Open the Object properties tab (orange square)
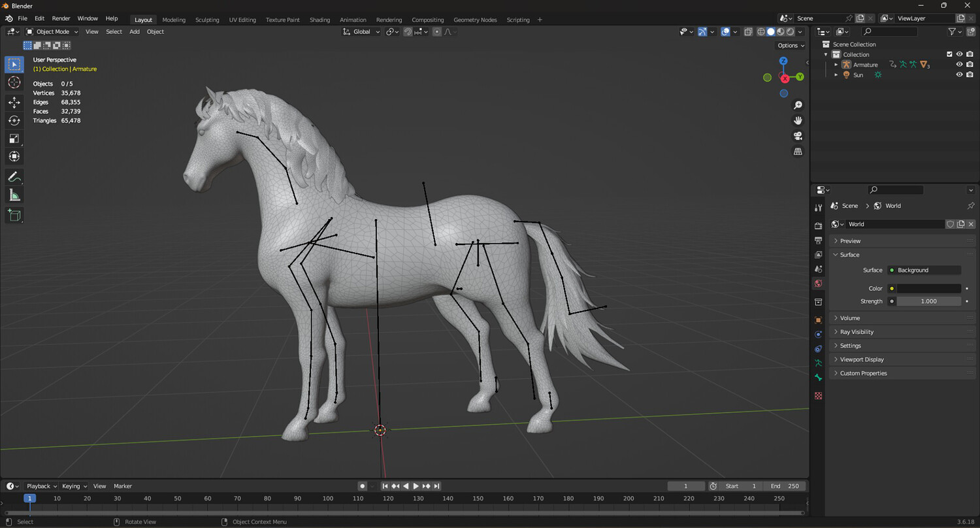The width and height of the screenshot is (980, 528). coord(819,320)
